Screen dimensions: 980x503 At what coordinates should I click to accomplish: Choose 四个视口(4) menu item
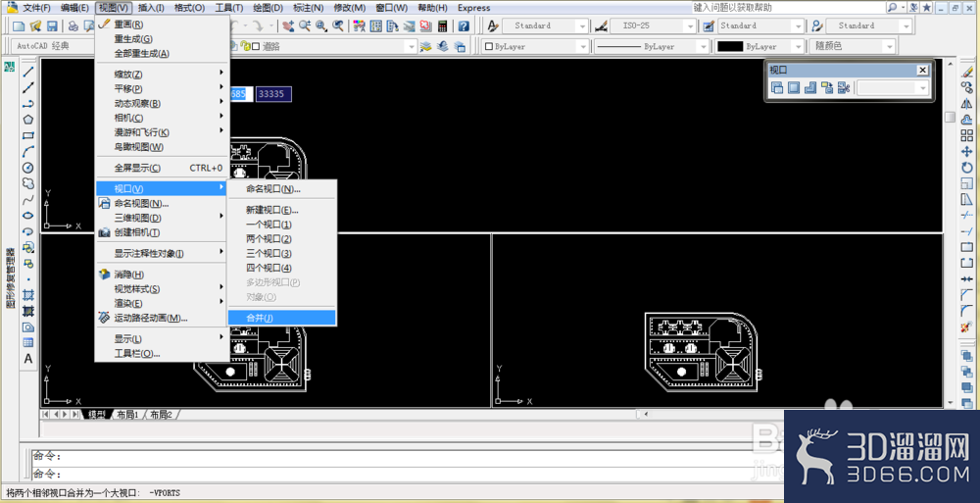[282, 268]
